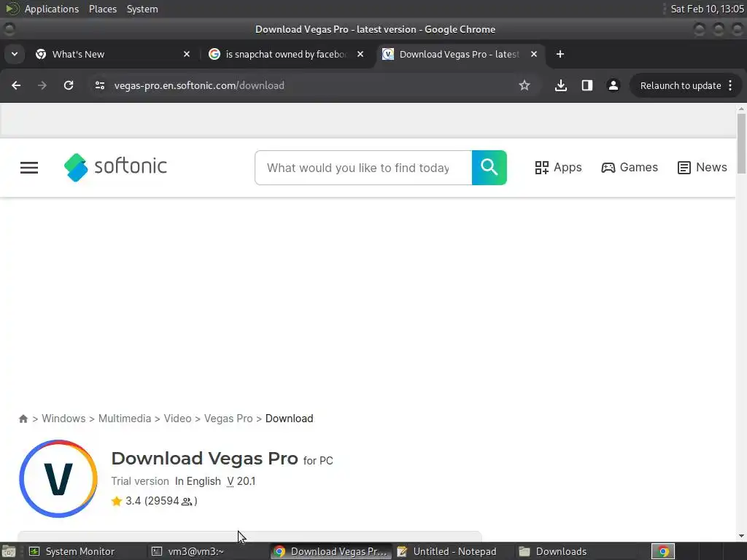Go to Video breadcrumb link
The height and width of the screenshot is (560, 747).
(178, 419)
